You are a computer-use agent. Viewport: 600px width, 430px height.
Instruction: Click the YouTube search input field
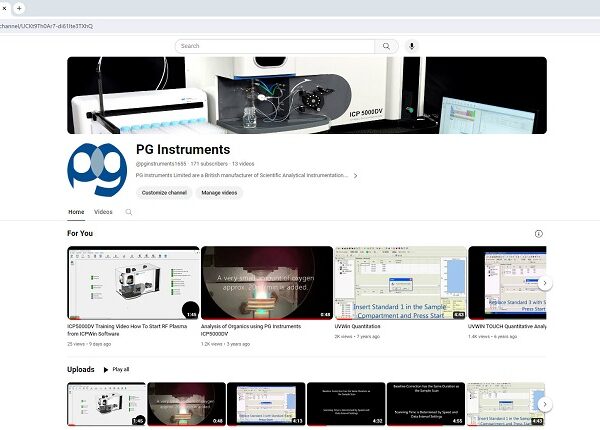pyautogui.click(x=275, y=46)
